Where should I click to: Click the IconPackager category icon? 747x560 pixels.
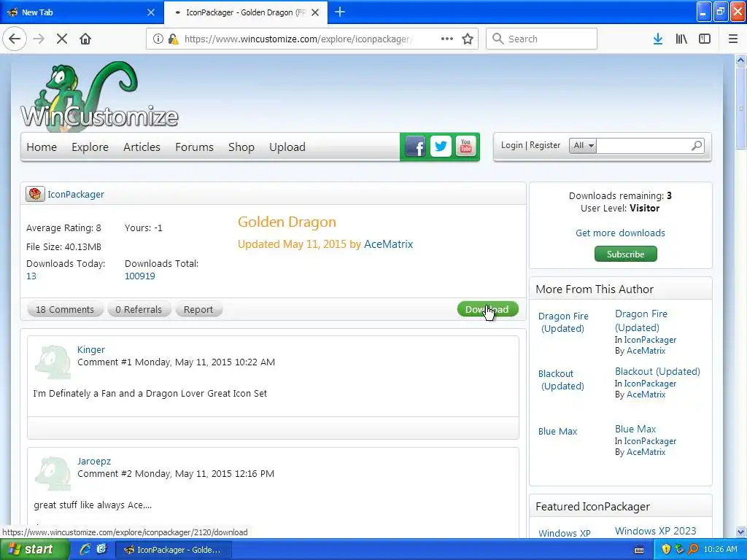[x=35, y=194]
